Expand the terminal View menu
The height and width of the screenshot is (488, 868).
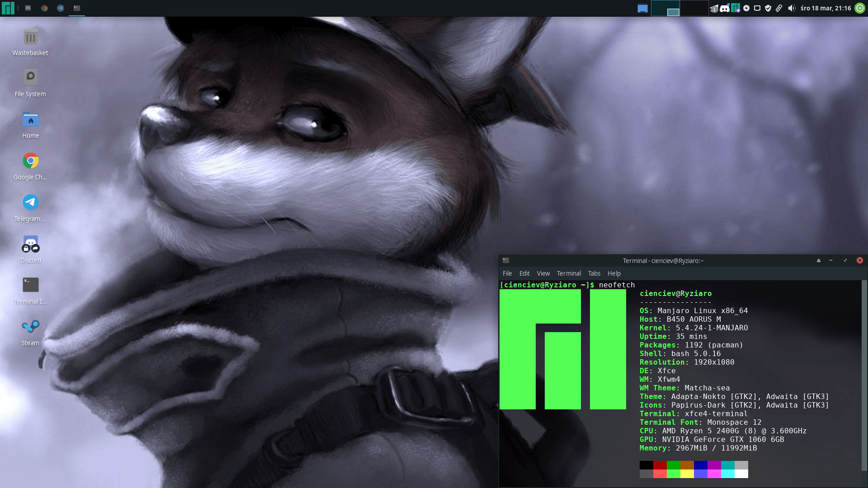[x=543, y=273]
